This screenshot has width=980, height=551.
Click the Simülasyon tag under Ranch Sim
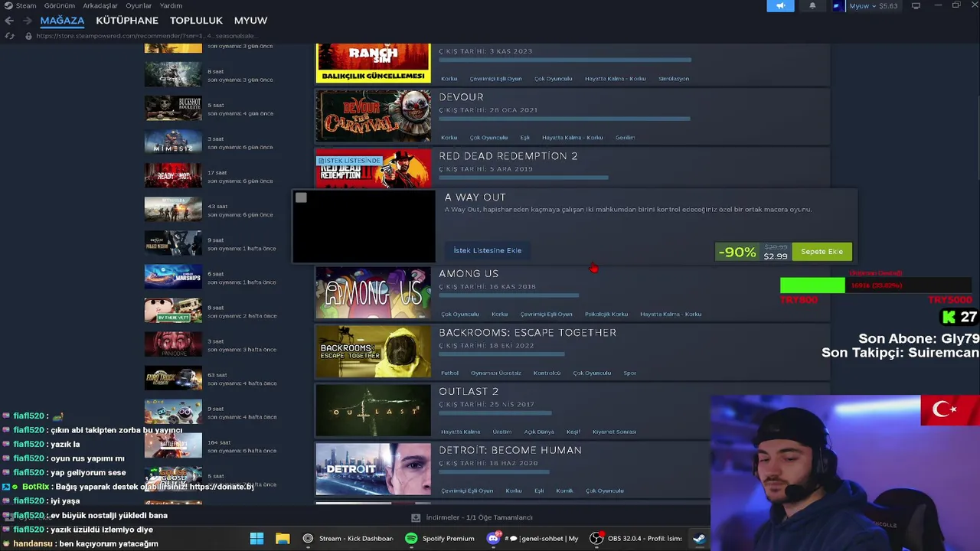674,79
